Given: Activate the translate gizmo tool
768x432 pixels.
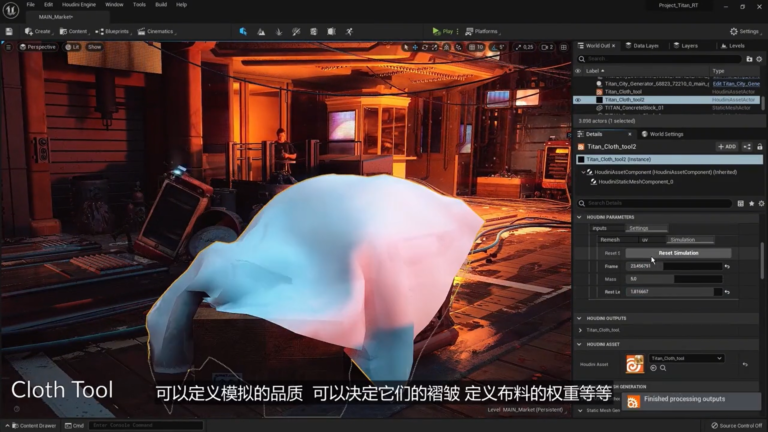Looking at the screenshot, I should coord(415,47).
